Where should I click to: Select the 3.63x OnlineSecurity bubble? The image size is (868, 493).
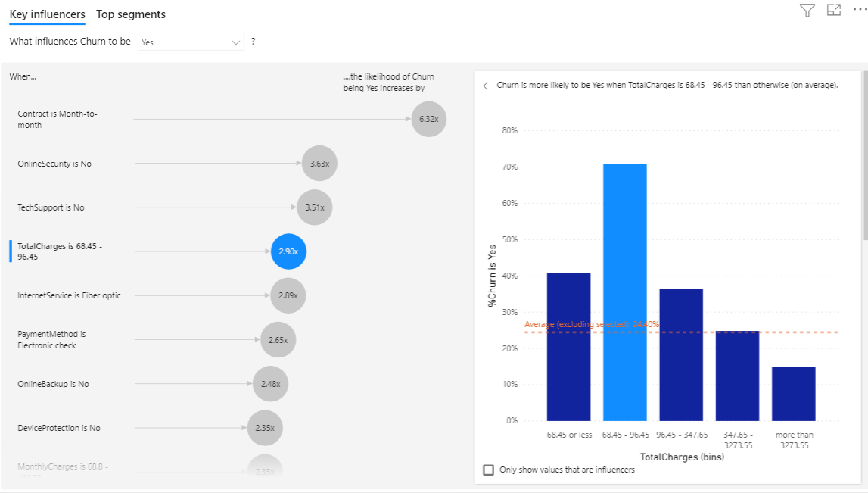point(319,164)
